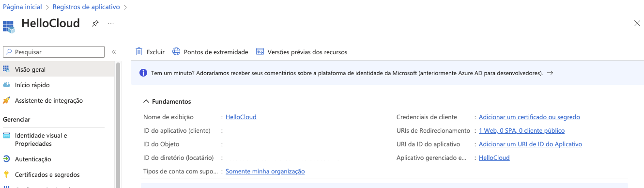
Task: Click the URIs de Redirecionamento label
Action: pyautogui.click(x=433, y=131)
